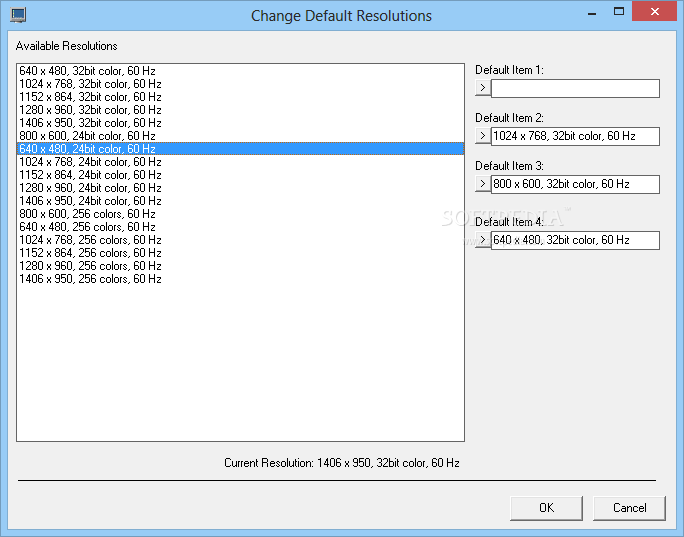Select 1024 x 768, 32bit color, 60 Hz
The image size is (684, 537).
point(240,84)
